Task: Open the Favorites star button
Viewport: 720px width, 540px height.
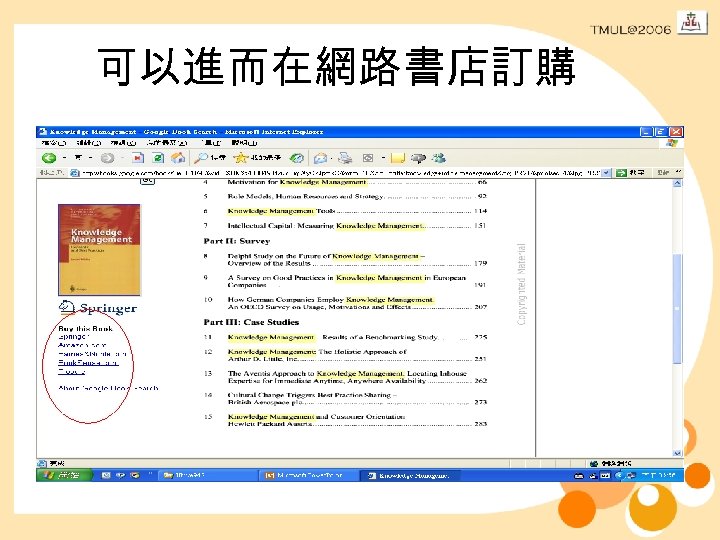Action: (240, 158)
